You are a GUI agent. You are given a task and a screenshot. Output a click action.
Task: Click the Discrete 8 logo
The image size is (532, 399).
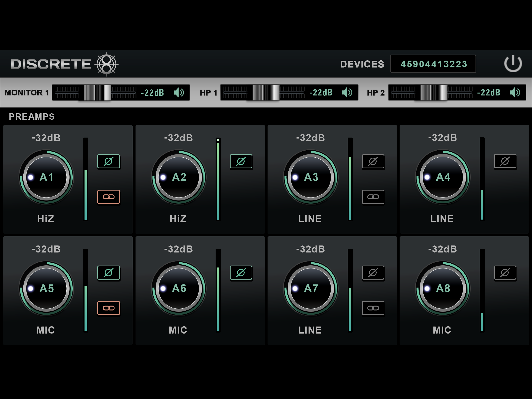coord(64,64)
